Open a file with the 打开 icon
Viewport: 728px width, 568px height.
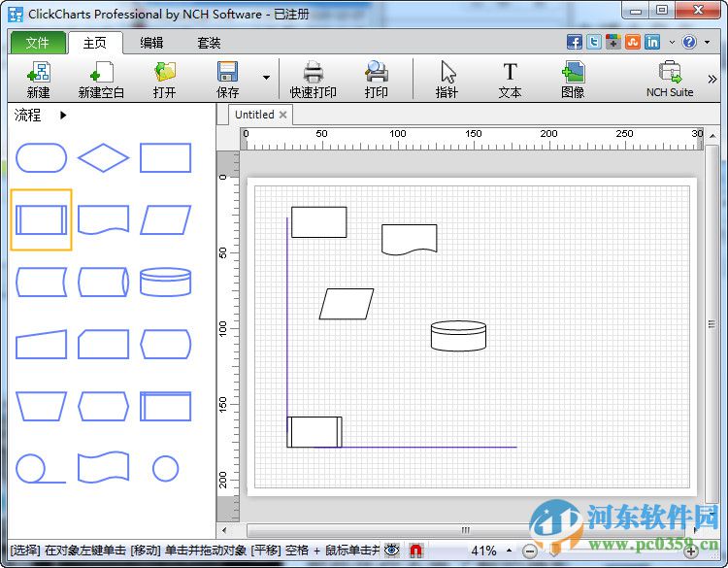tap(165, 79)
